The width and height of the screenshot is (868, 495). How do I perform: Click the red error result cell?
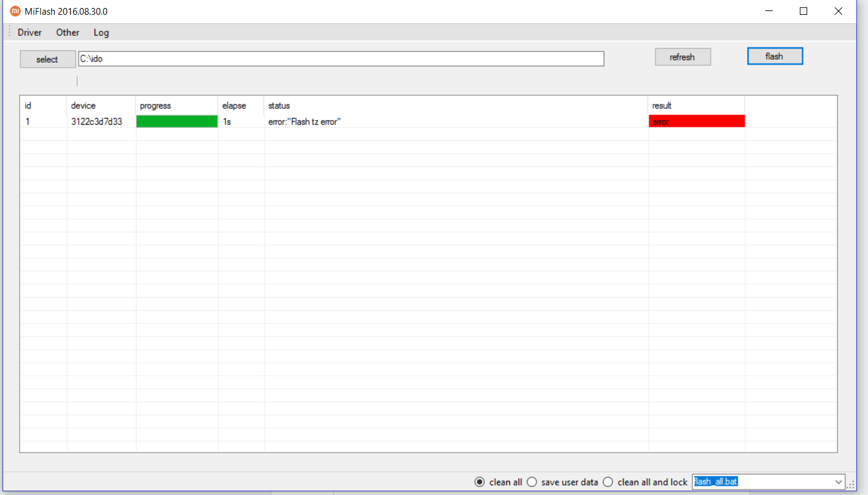coord(697,122)
